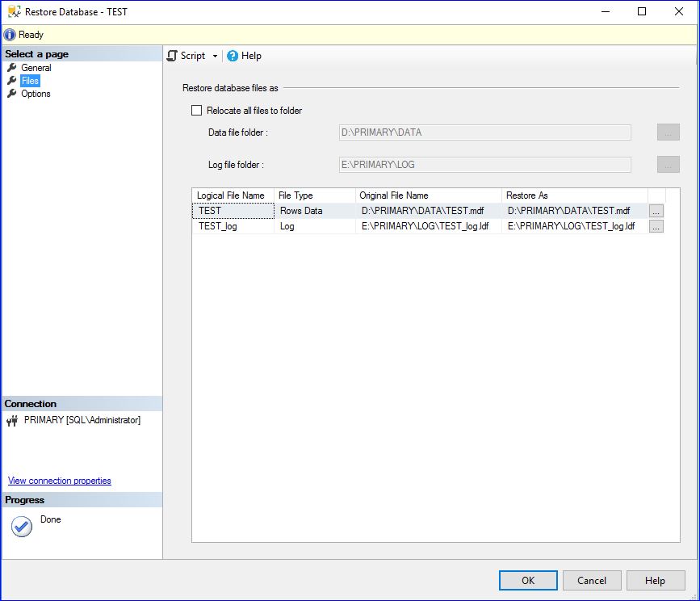
Task: Click the Restore Database window title icon
Action: point(14,12)
